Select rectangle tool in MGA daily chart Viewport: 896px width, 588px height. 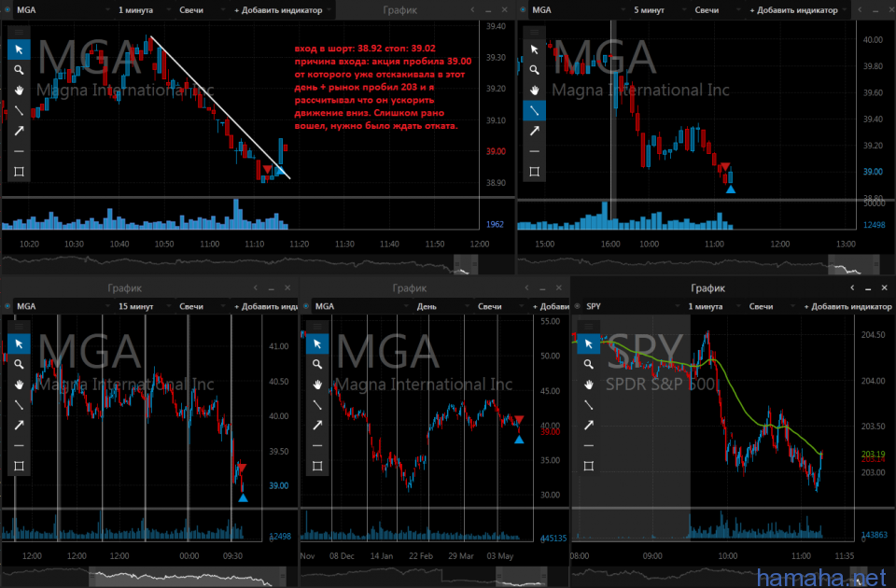pyautogui.click(x=317, y=466)
